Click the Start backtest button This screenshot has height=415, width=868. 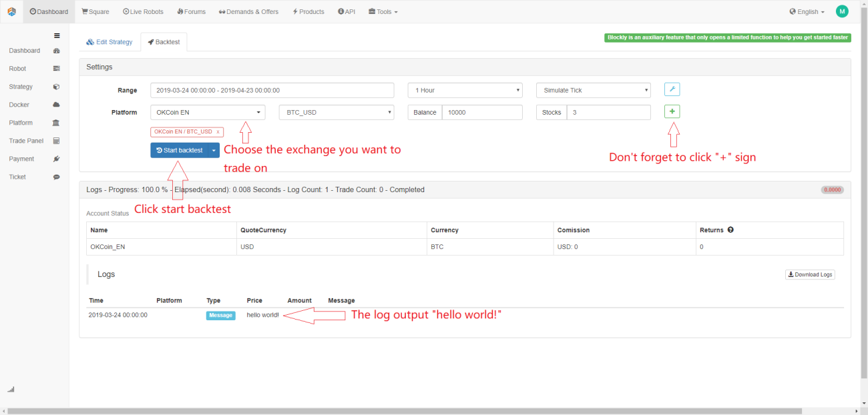pos(180,150)
